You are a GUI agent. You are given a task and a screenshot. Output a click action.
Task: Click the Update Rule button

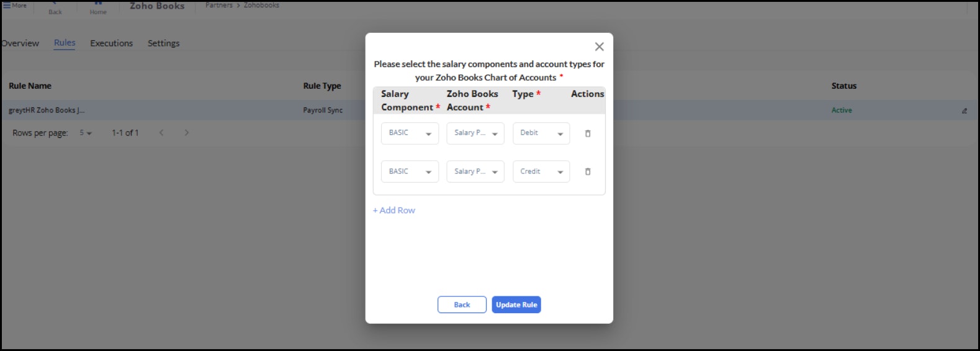pos(516,305)
